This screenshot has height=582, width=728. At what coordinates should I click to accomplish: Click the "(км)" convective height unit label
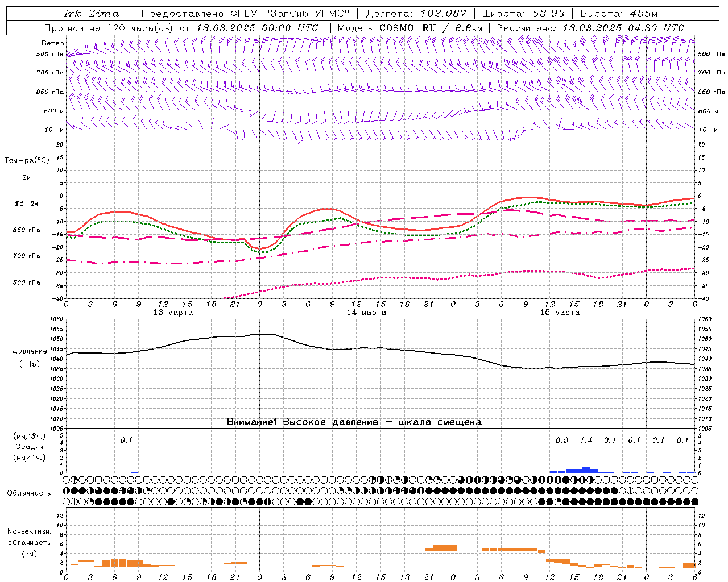coord(29,554)
